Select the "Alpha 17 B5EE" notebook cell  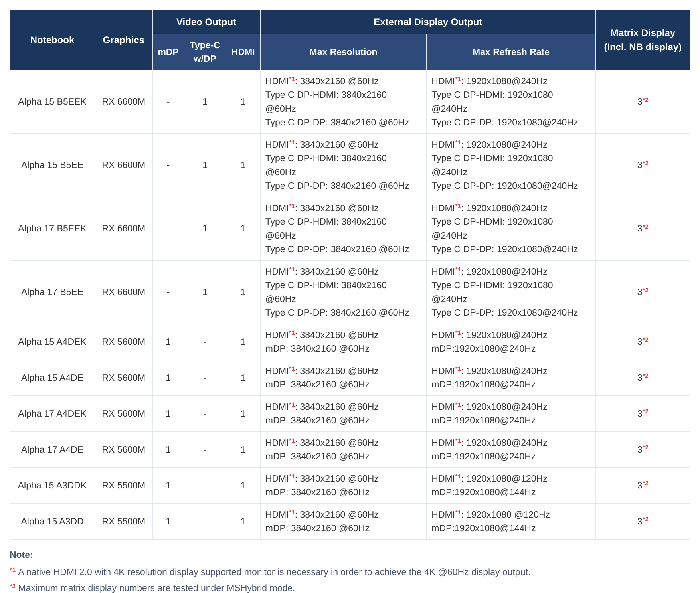(x=52, y=292)
